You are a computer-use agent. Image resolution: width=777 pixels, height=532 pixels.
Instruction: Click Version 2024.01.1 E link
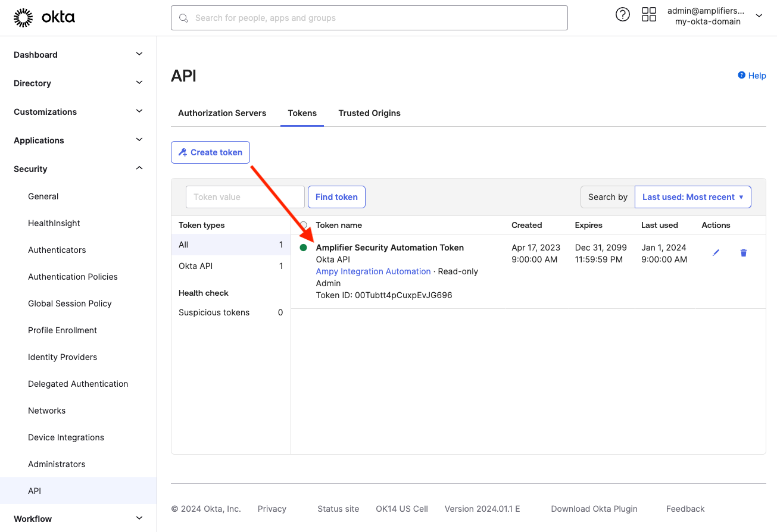482,509
